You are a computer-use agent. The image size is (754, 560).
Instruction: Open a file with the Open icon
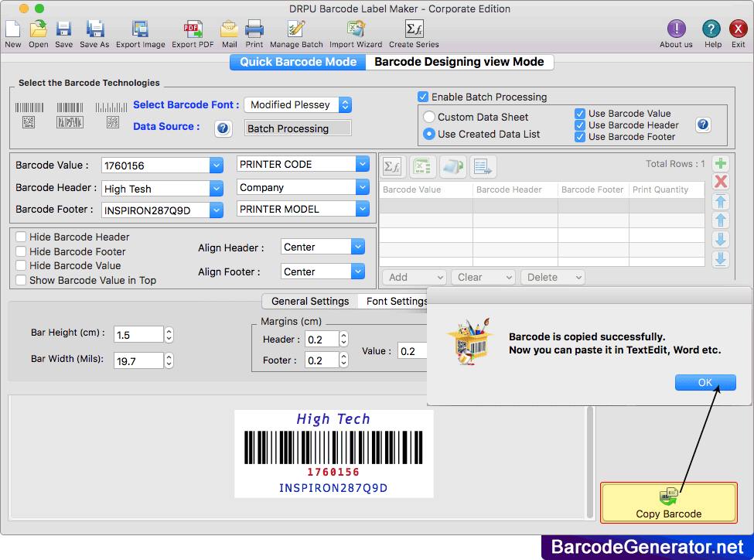click(38, 29)
